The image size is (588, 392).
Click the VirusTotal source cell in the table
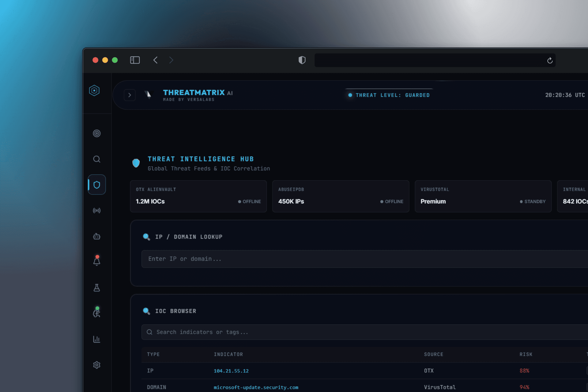click(x=440, y=387)
